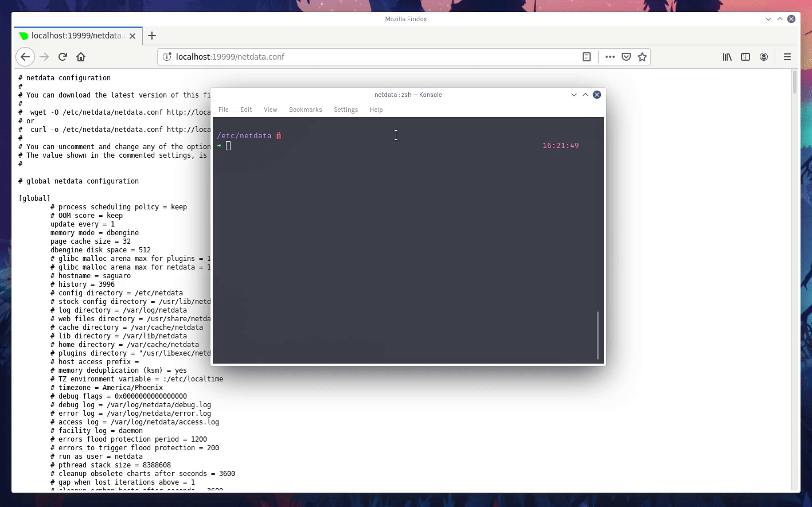
Task: Click '# access log' path line
Action: point(135,422)
